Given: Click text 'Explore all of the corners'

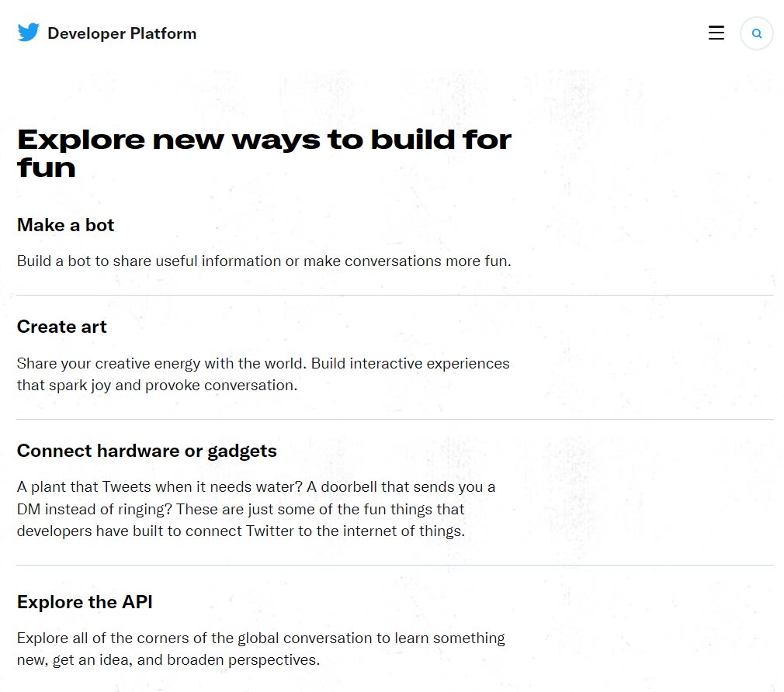Looking at the screenshot, I should point(103,638).
